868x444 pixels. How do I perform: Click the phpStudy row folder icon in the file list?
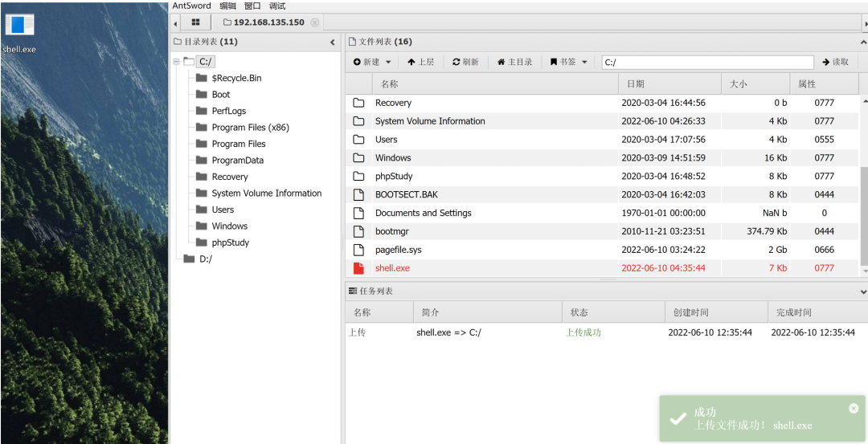[x=358, y=176]
